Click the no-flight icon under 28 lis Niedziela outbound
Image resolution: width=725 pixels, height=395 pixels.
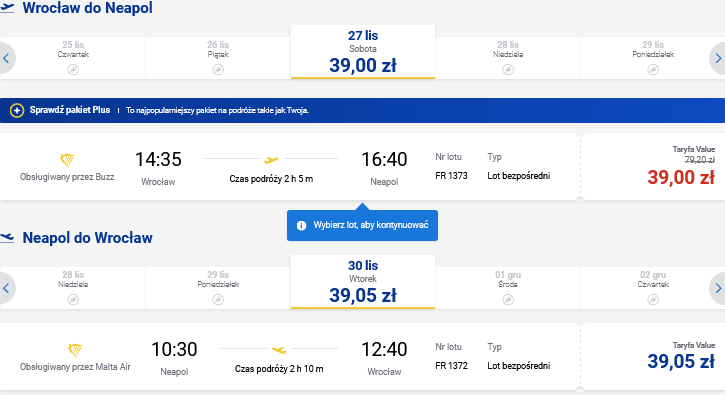tap(508, 70)
